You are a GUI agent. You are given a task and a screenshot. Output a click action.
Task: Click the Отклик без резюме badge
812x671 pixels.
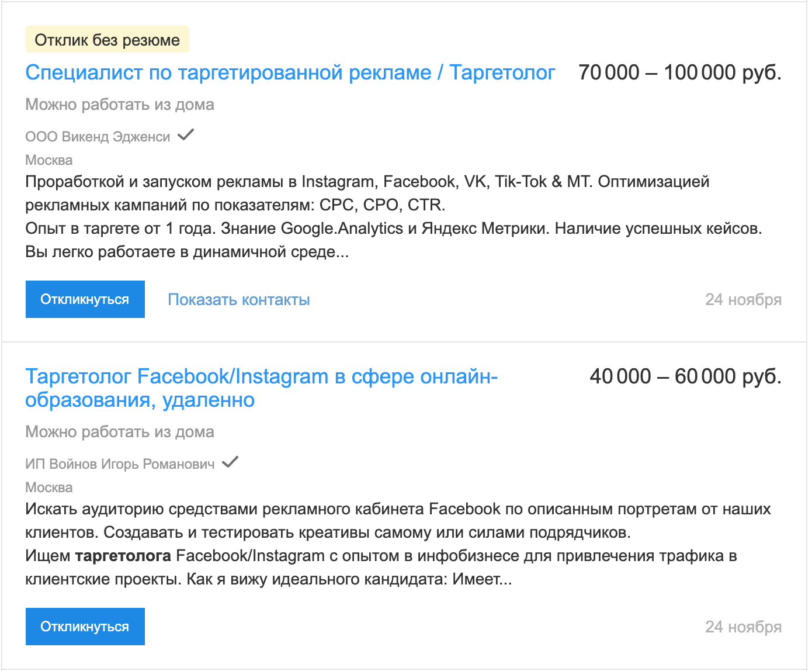coord(107,40)
